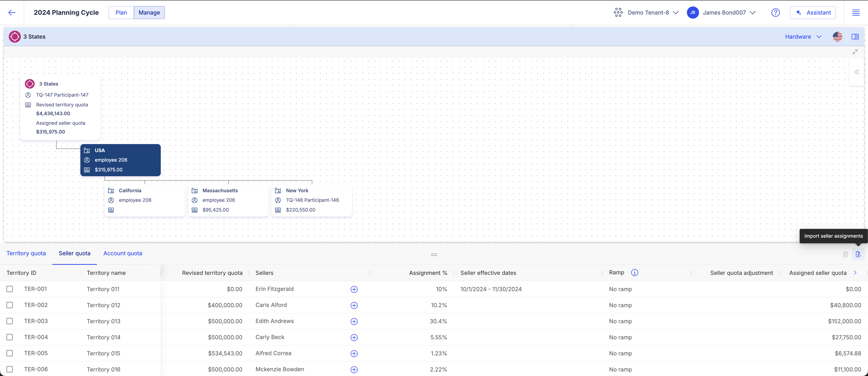Click the $534,543.00 revised quota cell
The width and height of the screenshot is (868, 376).
[225, 353]
